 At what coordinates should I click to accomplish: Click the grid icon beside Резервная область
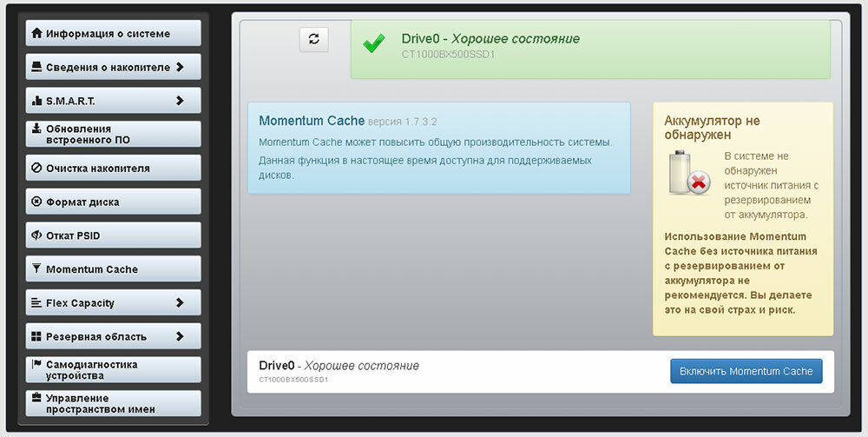tap(36, 336)
